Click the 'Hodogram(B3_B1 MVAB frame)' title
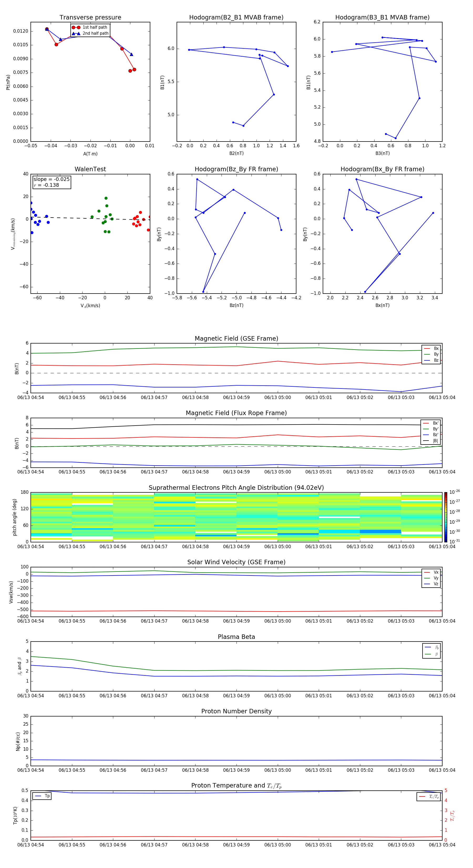 pyautogui.click(x=382, y=18)
